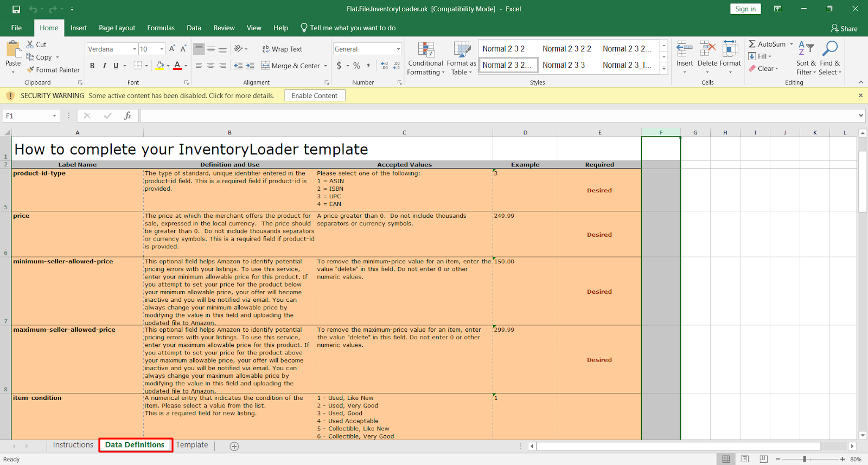868x465 pixels.
Task: Switch to the Insert ribbon tab
Action: tap(79, 28)
